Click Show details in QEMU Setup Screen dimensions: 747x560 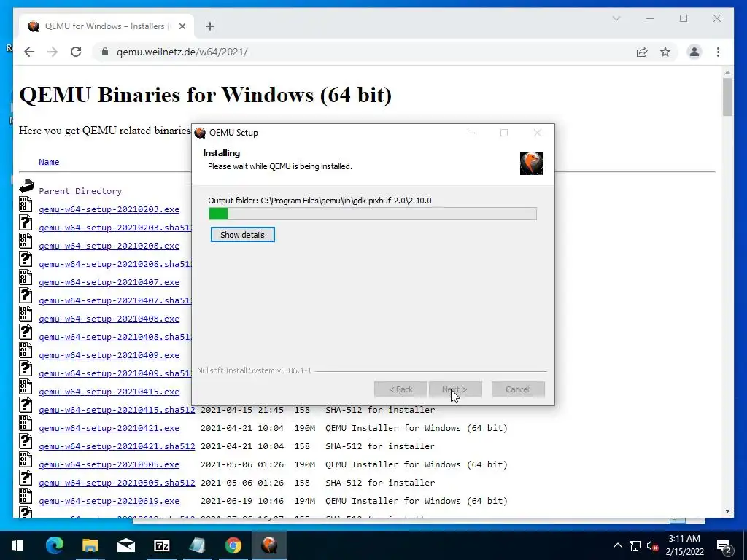tap(242, 234)
